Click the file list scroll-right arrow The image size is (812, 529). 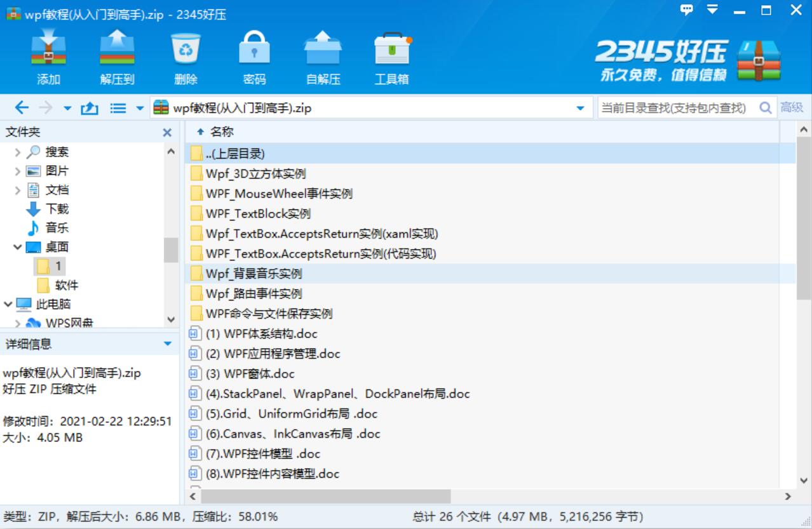[x=788, y=496]
